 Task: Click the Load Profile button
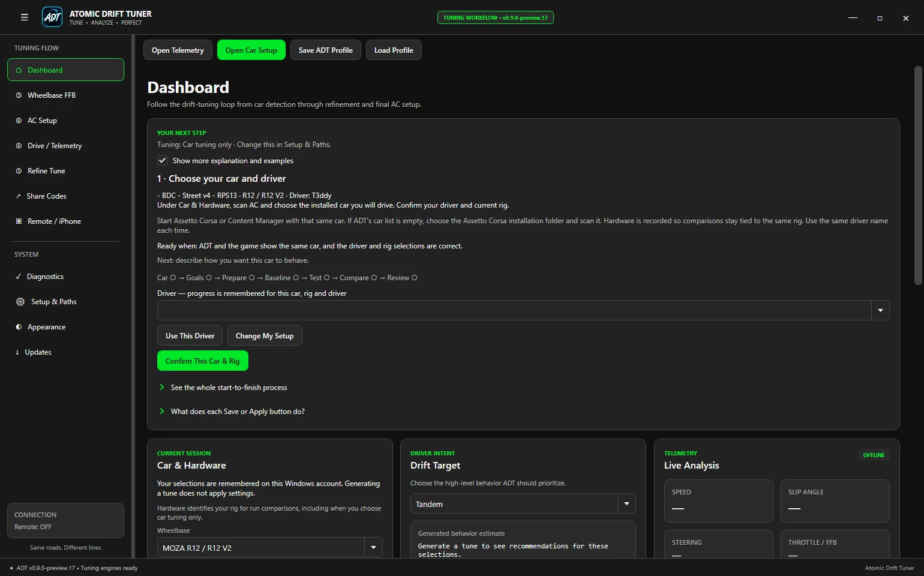(x=394, y=50)
